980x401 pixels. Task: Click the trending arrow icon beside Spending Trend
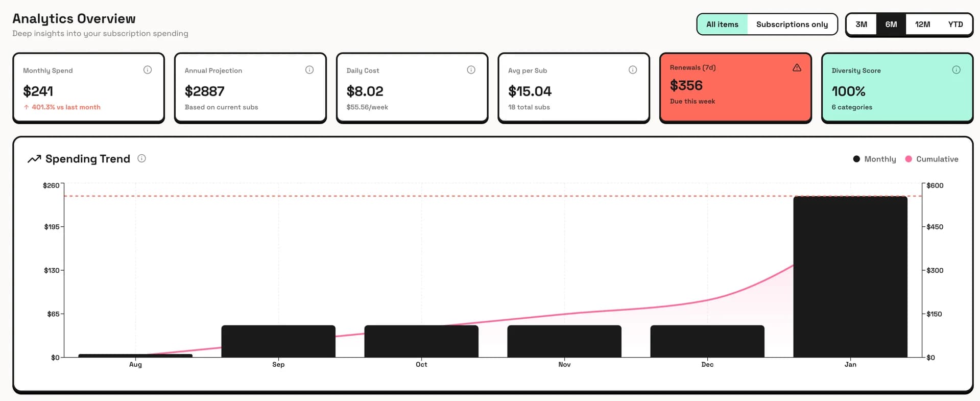[x=33, y=159]
